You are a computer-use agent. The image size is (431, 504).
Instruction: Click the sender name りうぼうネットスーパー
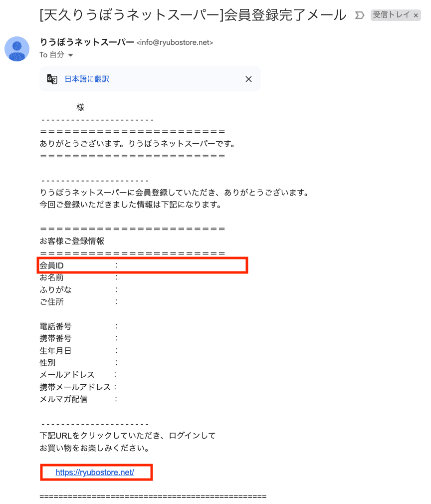tap(87, 42)
